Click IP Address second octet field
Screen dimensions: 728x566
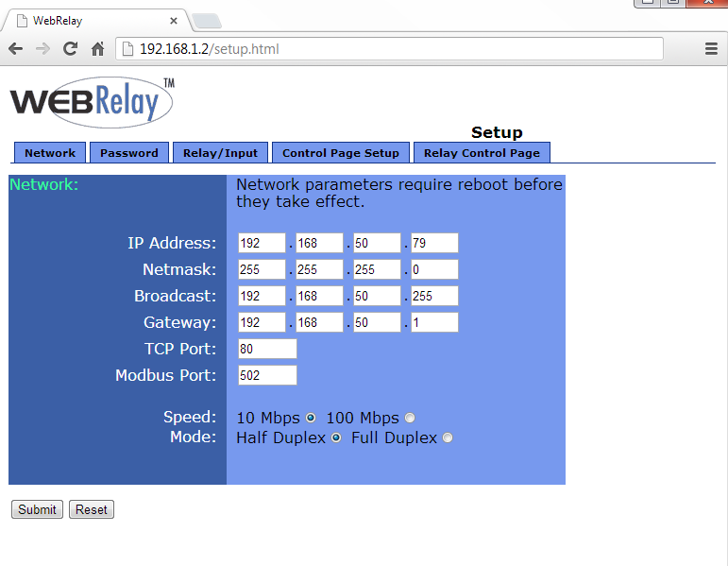point(319,243)
